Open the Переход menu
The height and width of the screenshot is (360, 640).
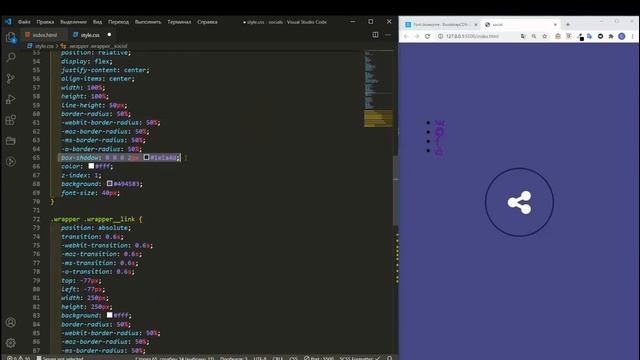118,22
